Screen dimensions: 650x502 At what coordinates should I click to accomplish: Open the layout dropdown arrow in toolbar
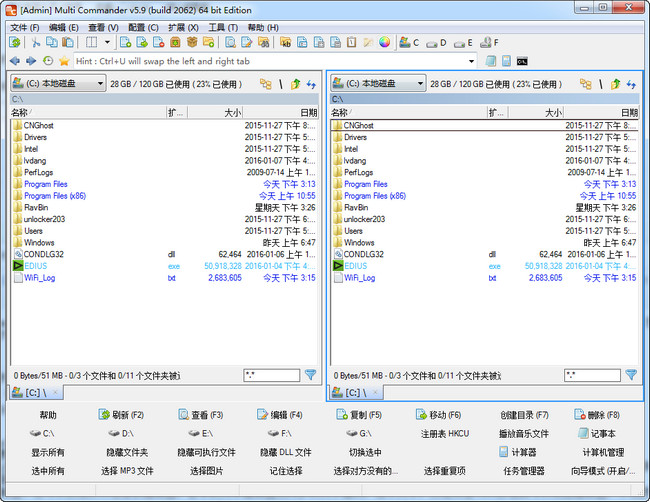click(x=107, y=42)
